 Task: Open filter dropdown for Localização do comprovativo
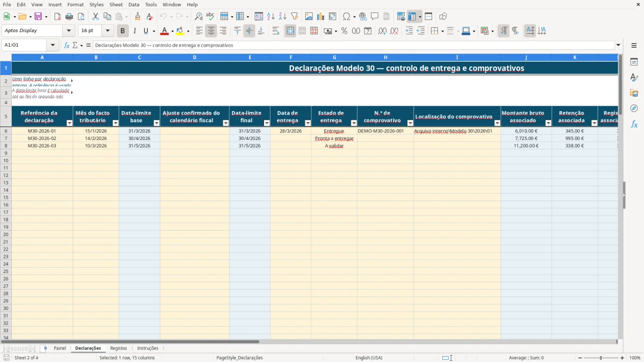pos(497,123)
